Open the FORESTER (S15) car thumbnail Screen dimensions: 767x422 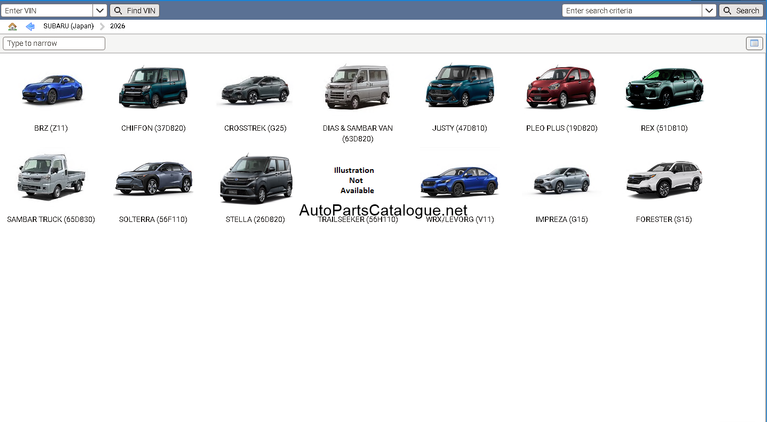tap(664, 179)
